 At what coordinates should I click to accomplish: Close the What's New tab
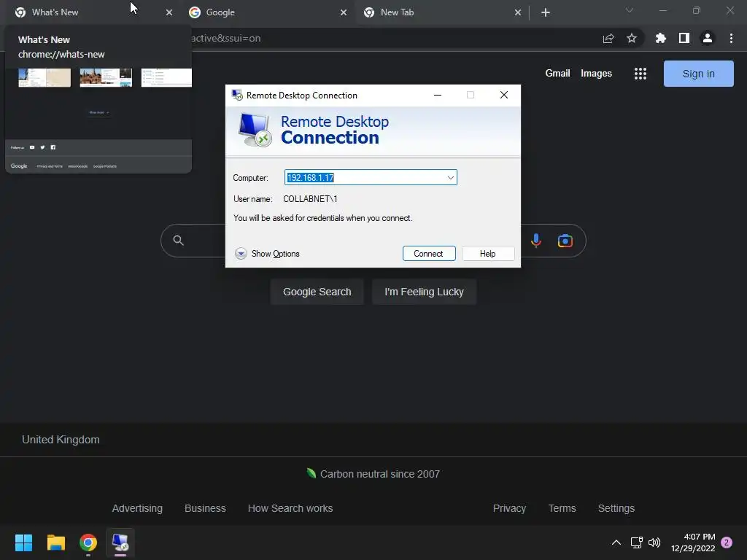169,13
